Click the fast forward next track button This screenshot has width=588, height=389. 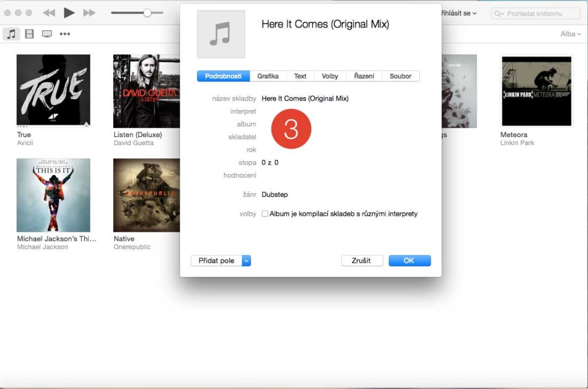pyautogui.click(x=89, y=13)
